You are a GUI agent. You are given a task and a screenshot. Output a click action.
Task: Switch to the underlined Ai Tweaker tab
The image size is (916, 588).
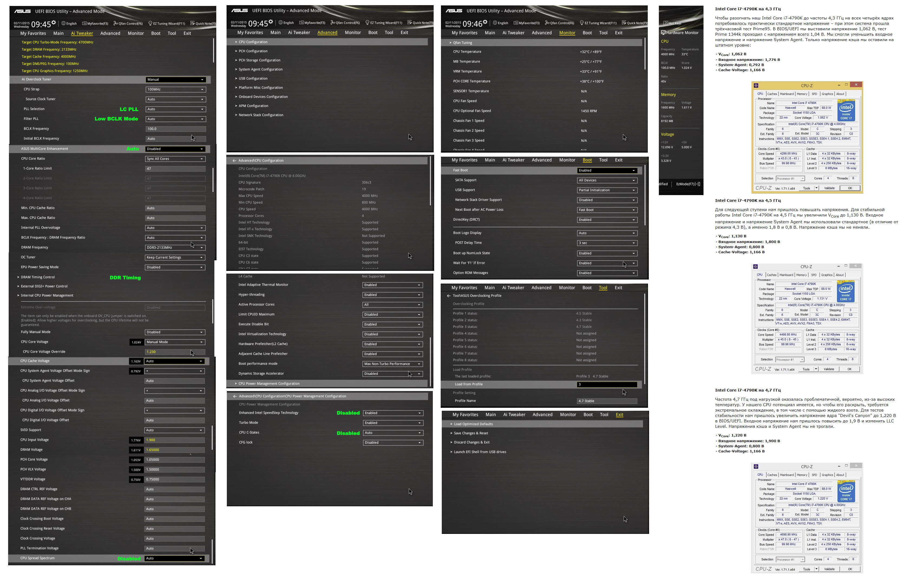click(82, 34)
